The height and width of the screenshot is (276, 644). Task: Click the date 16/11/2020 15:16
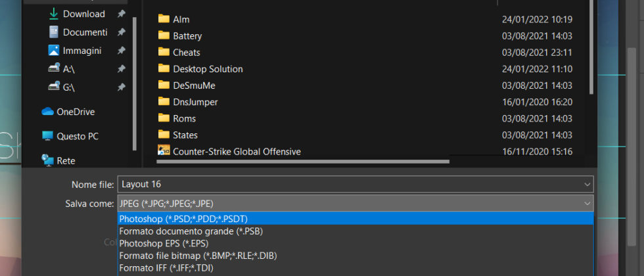[538, 152]
